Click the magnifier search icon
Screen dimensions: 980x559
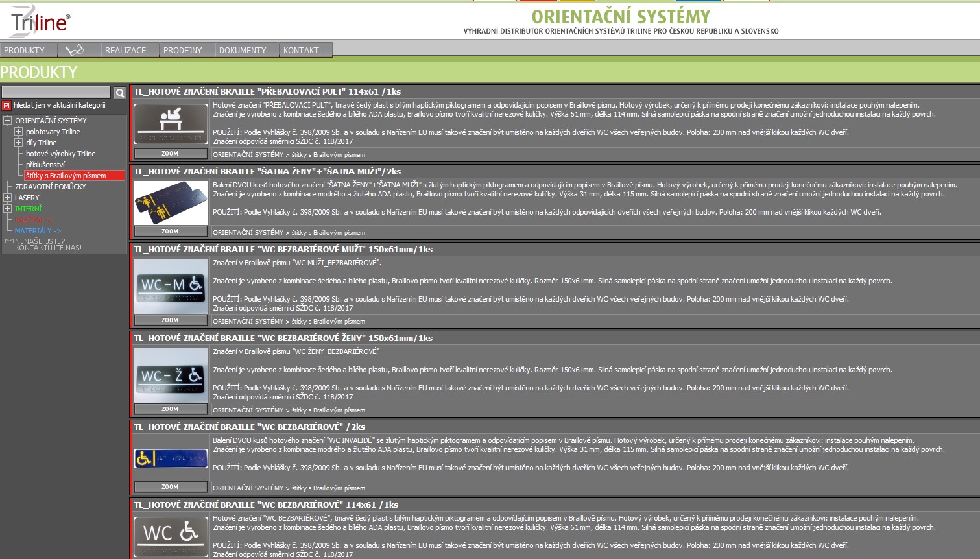click(x=120, y=93)
